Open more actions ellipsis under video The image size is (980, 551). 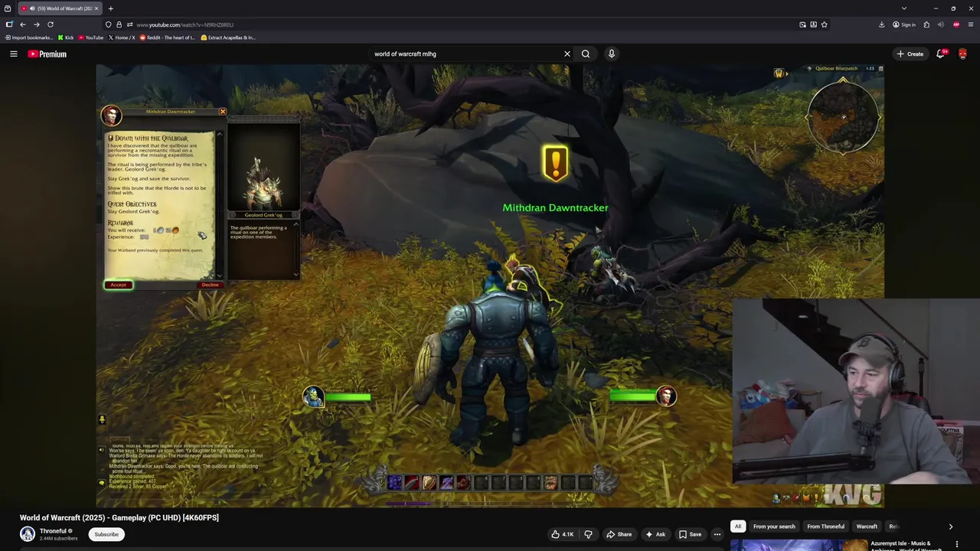tap(717, 534)
